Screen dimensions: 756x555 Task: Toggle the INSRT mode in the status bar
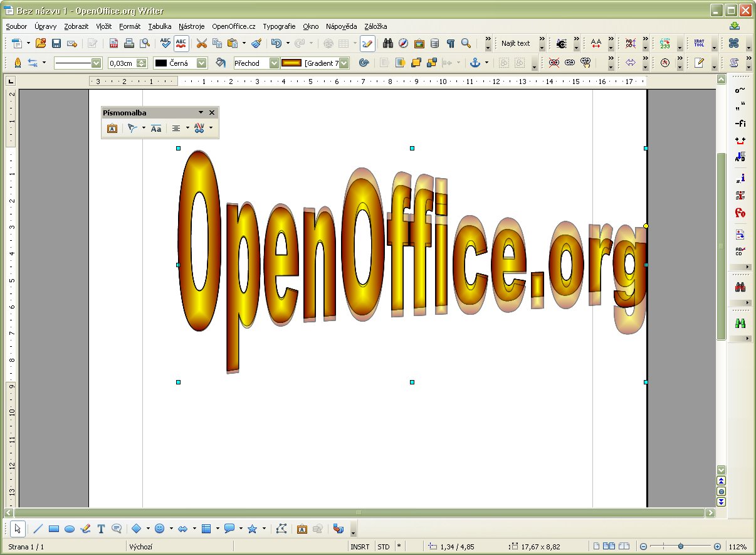pos(360,547)
